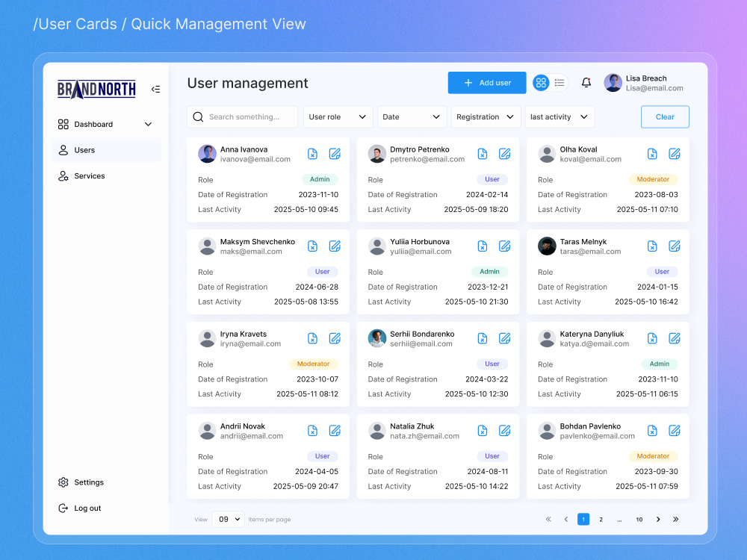Edit Anna Ivanova's card

coord(335,154)
